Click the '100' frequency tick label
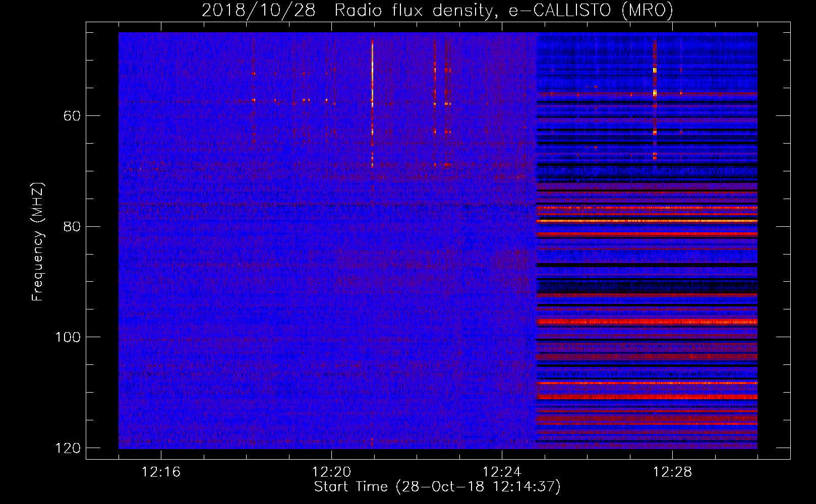Image resolution: width=816 pixels, height=504 pixels. click(x=68, y=337)
